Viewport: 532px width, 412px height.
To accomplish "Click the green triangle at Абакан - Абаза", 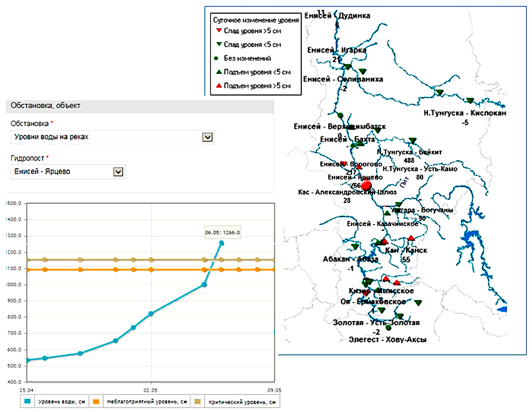I will coord(355,247).
